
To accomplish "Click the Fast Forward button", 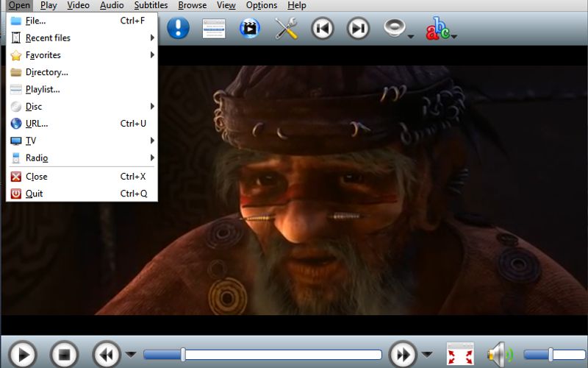I will tap(403, 355).
